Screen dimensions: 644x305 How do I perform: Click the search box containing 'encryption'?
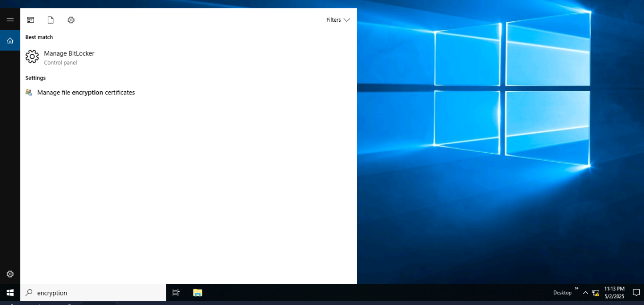pos(94,293)
